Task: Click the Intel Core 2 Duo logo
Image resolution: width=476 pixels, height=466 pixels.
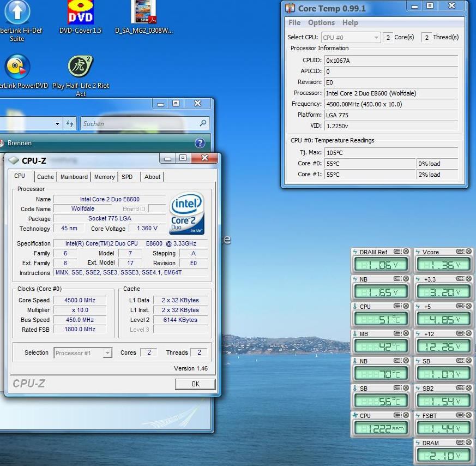Action: (186, 213)
